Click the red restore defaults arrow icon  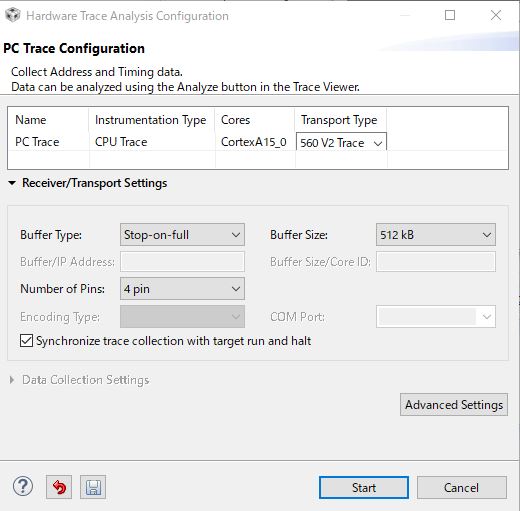(x=59, y=487)
